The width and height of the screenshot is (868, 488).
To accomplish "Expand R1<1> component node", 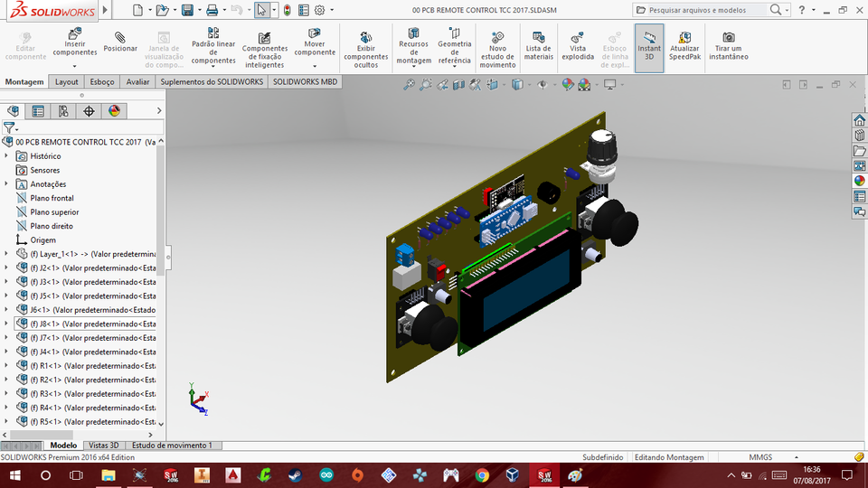I will point(6,366).
